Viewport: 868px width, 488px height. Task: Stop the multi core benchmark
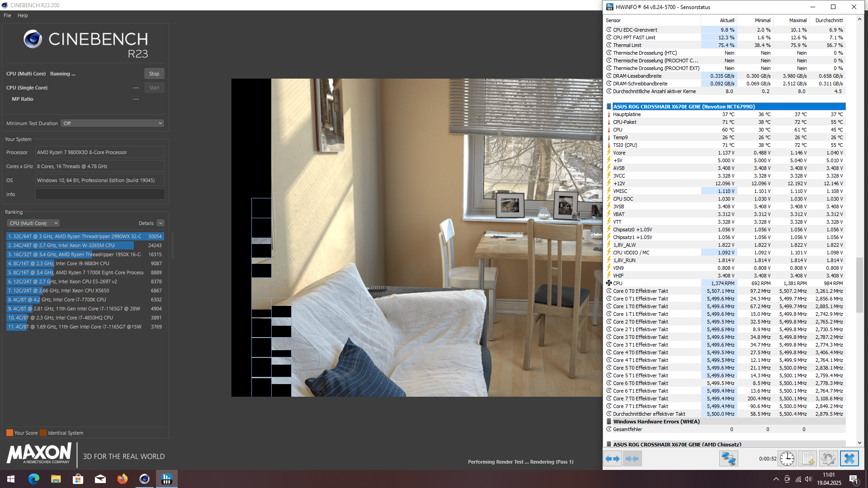pos(154,74)
